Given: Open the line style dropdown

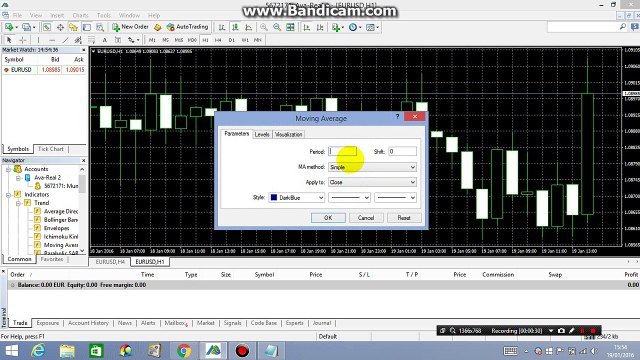Looking at the screenshot, I should coord(349,198).
